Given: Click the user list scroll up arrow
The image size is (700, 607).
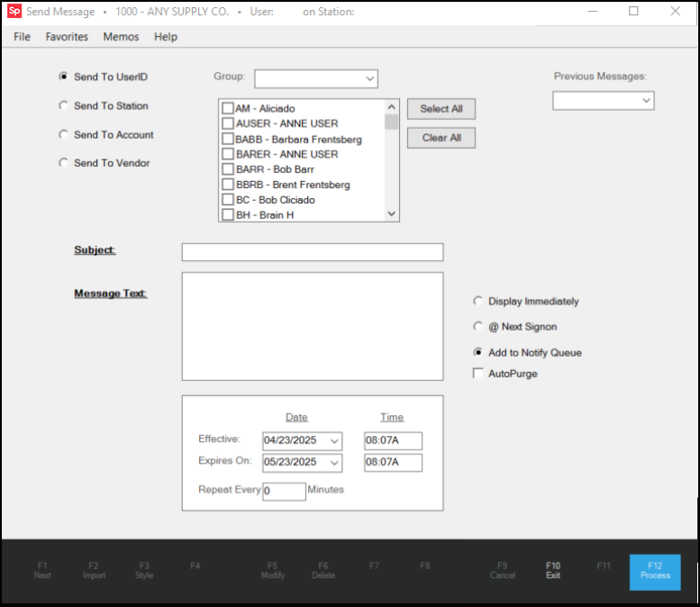Looking at the screenshot, I should pyautogui.click(x=392, y=107).
